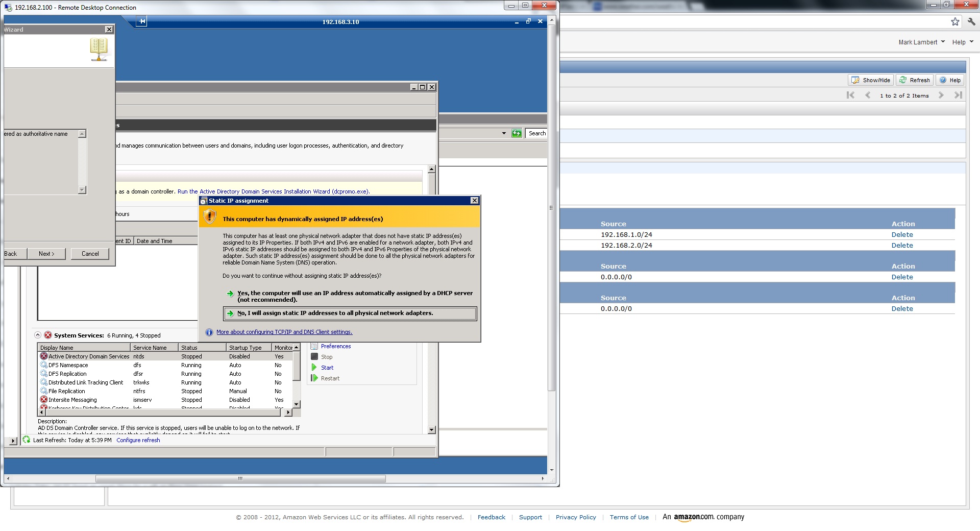Image resolution: width=980 pixels, height=531 pixels.
Task: Open the Mark Lambert account dropdown
Action: tap(921, 42)
